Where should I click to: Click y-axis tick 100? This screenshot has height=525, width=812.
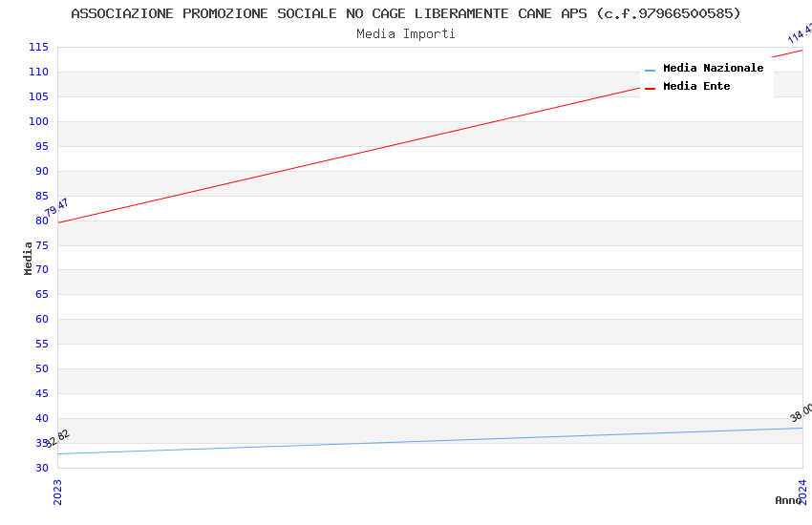38,121
